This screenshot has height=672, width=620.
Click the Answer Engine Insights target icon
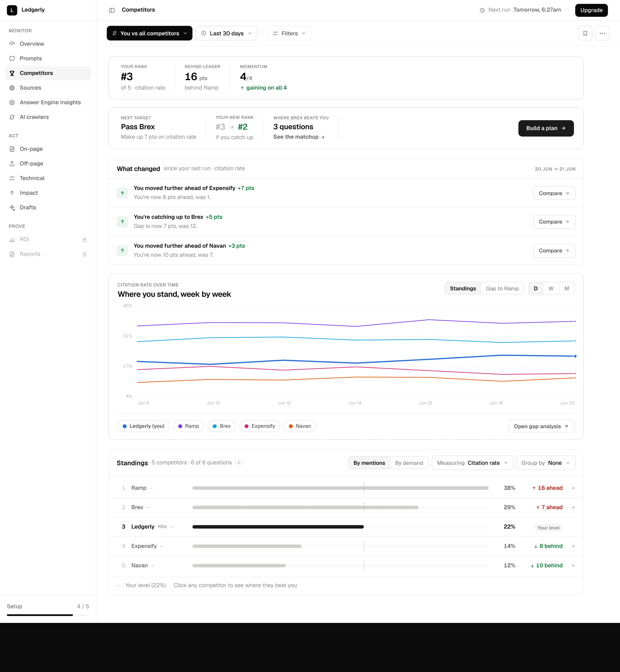point(12,102)
